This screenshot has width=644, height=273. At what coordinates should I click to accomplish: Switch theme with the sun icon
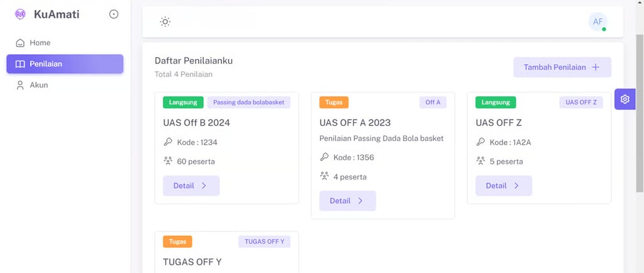pyautogui.click(x=165, y=22)
